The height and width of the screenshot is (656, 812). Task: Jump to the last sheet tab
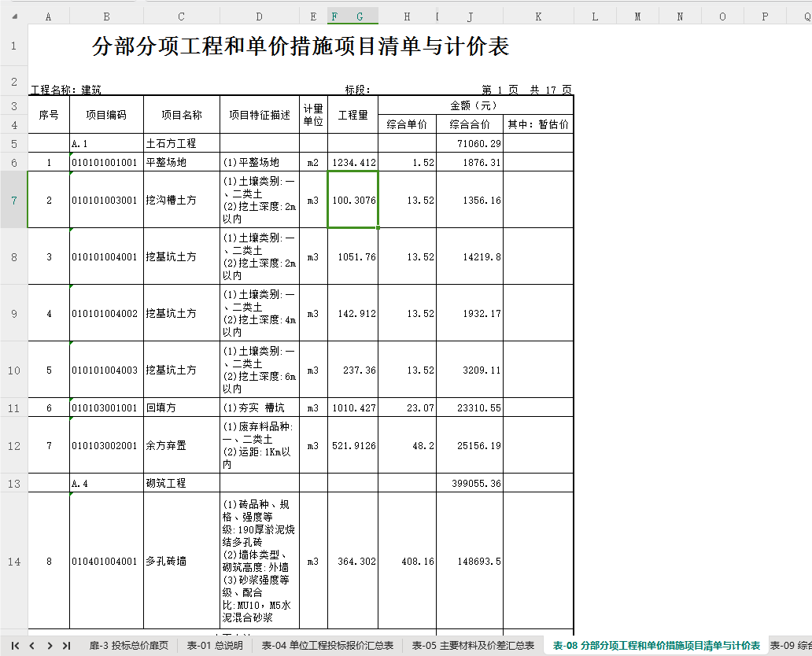pyautogui.click(x=66, y=645)
